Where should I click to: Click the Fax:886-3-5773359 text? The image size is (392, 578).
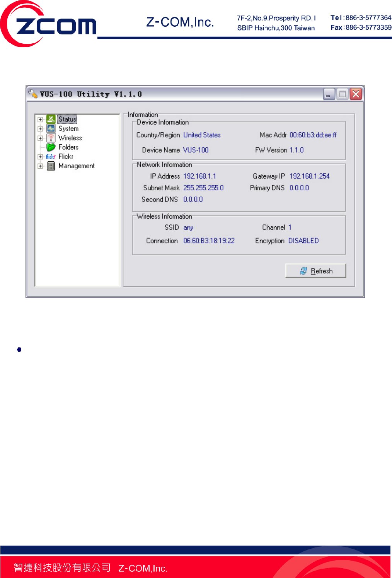361,27
